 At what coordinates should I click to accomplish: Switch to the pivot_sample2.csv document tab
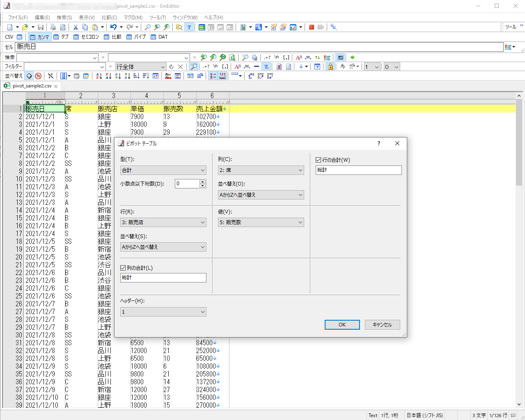(x=32, y=86)
